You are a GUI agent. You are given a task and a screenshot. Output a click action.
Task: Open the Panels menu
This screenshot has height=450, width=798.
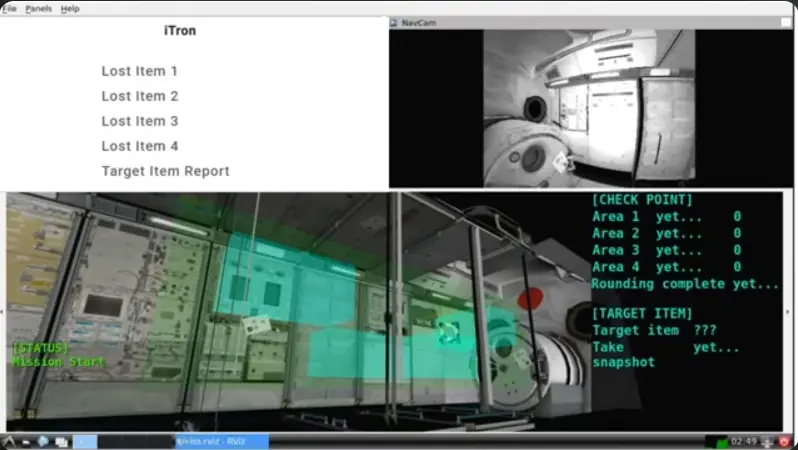[38, 8]
